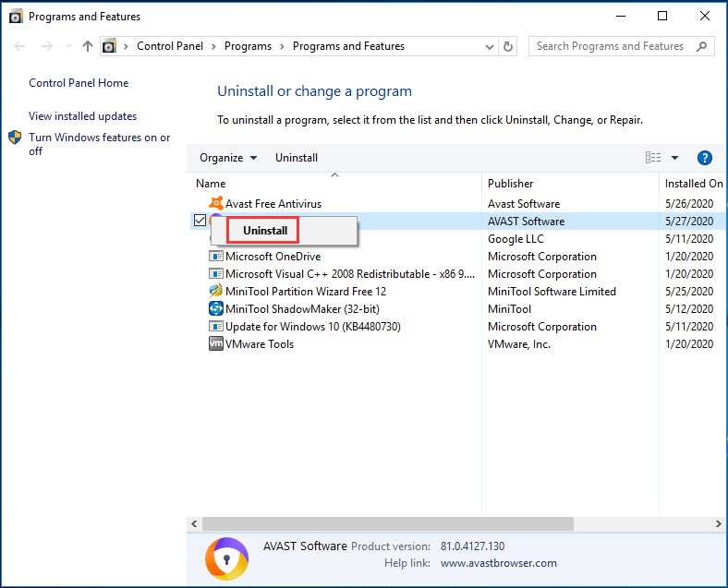Select MiniTool ShadowMaker (32-bit) entry
728x588 pixels.
[x=302, y=309]
